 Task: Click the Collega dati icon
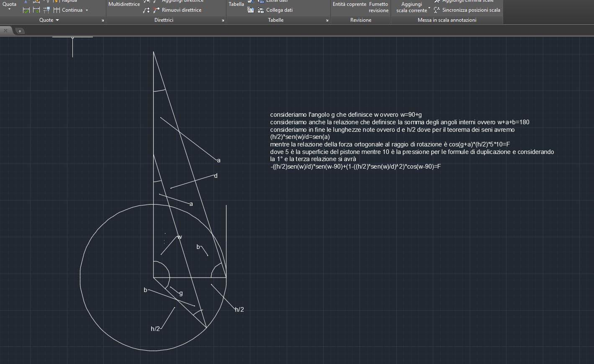pyautogui.click(x=261, y=10)
